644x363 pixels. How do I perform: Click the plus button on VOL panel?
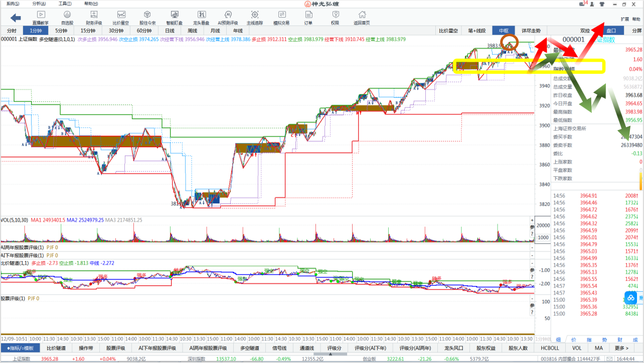click(532, 220)
